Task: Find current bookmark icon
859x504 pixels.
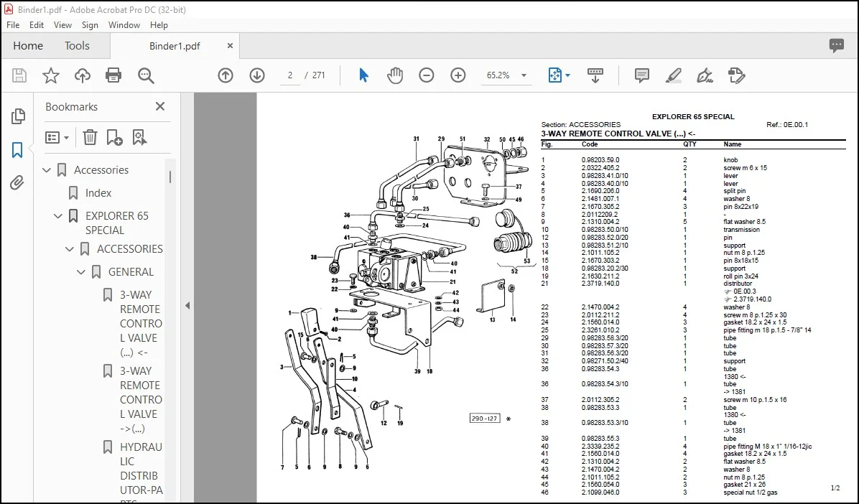Action: pos(139,138)
